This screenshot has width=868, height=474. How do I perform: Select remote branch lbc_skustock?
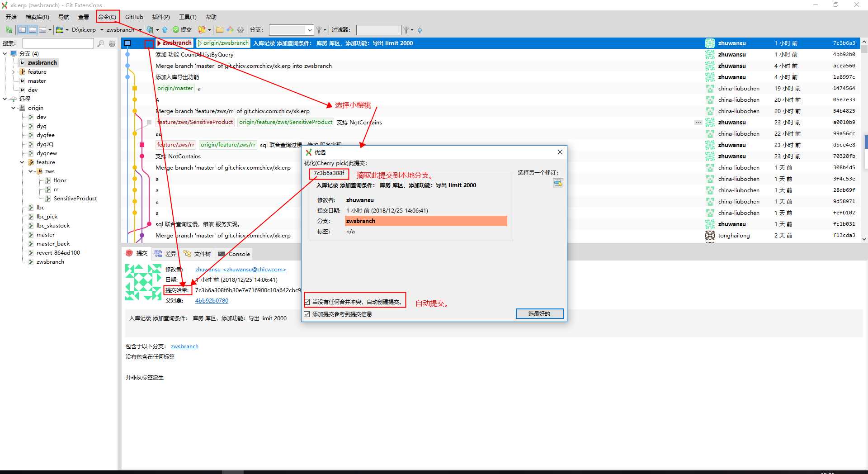[53, 225]
